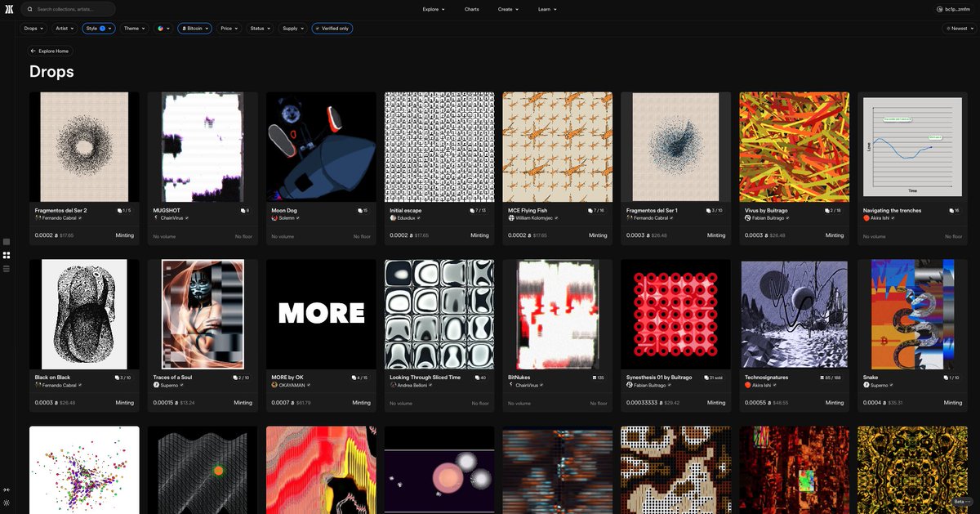The width and height of the screenshot is (980, 514).
Task: Click supply icon on Looking Through Sliced Time
Action: point(479,378)
